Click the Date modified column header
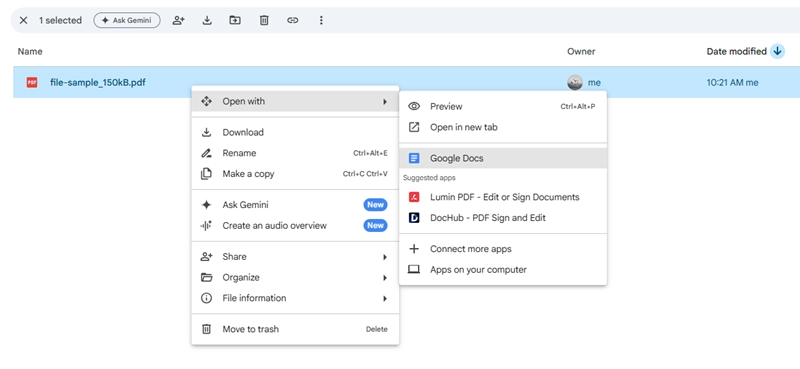The image size is (800, 369). point(736,52)
